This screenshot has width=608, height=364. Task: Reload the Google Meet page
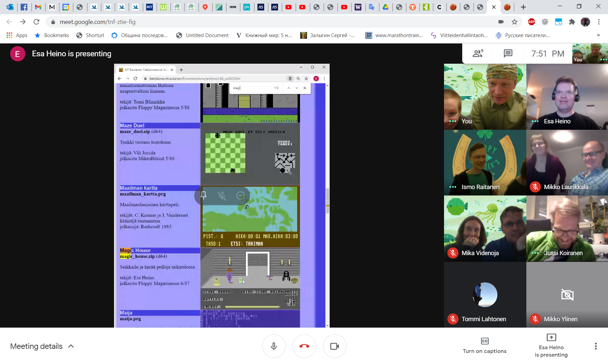click(x=36, y=22)
